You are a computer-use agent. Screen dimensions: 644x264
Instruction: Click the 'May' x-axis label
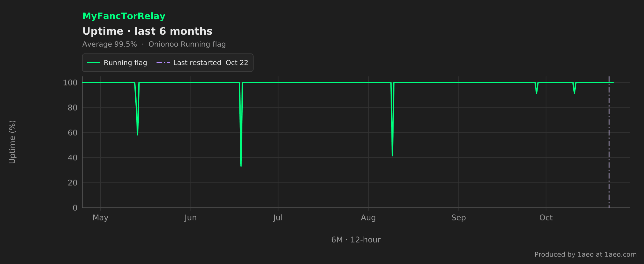(x=100, y=218)
